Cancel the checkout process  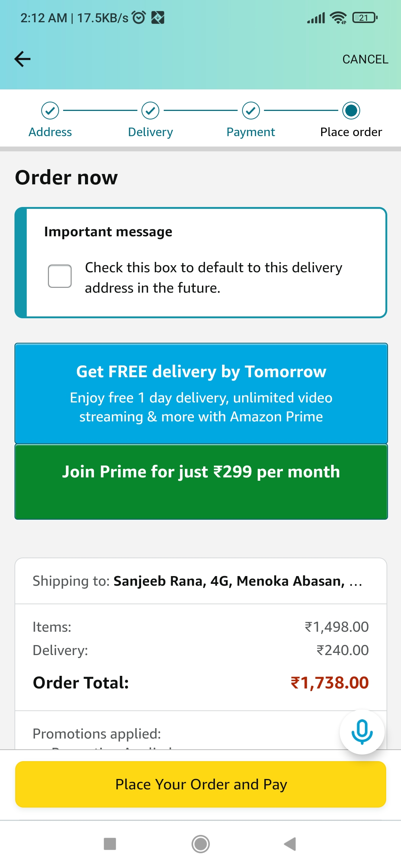pyautogui.click(x=365, y=59)
